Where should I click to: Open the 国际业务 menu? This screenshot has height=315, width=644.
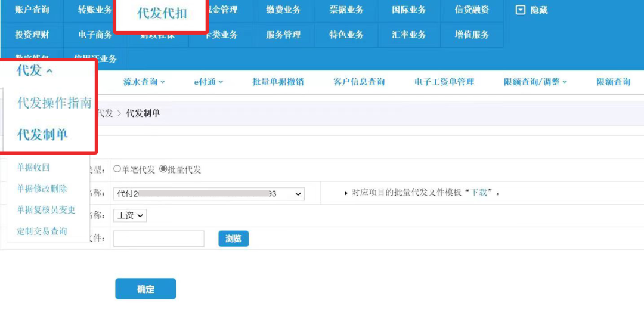click(408, 10)
